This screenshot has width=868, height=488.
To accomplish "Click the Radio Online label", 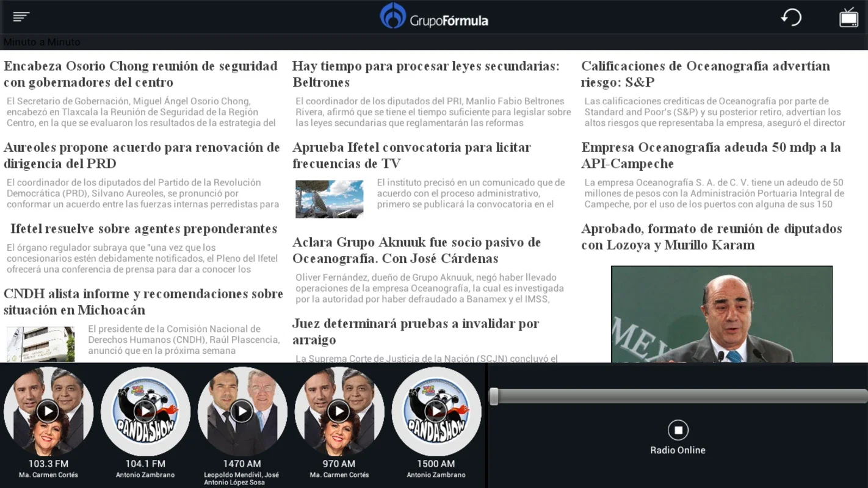I will tap(678, 450).
